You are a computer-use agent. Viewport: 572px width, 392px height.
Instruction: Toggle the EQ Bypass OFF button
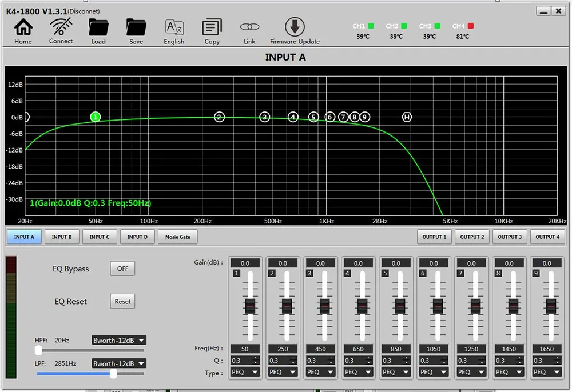click(122, 269)
